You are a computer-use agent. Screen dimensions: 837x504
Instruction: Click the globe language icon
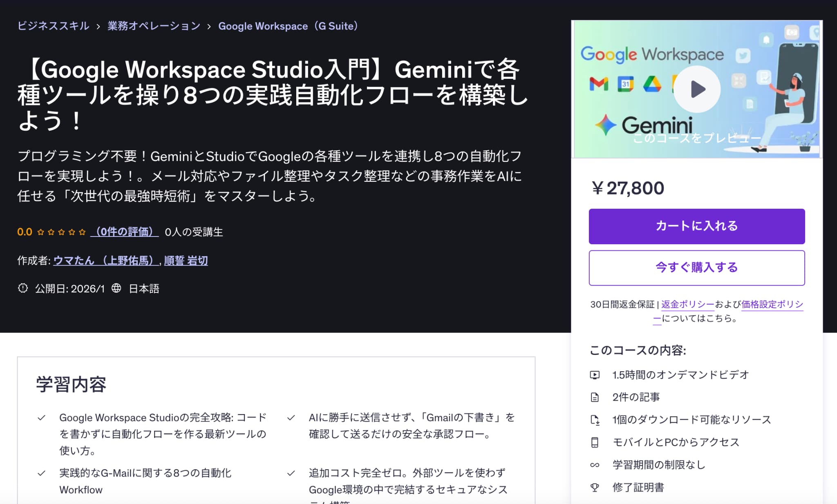(116, 288)
